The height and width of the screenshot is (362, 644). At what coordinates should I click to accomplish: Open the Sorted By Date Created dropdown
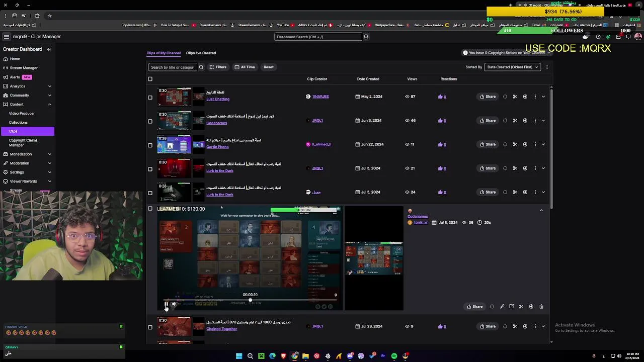(x=512, y=67)
